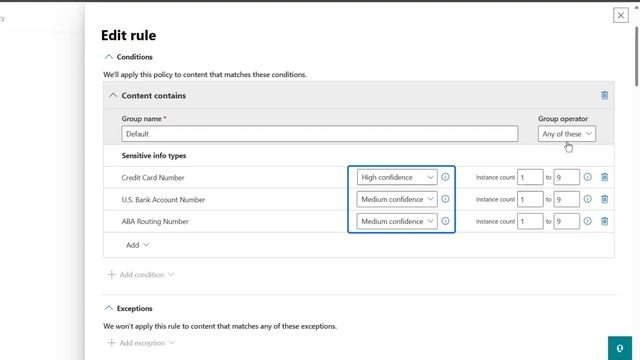Image resolution: width=640 pixels, height=360 pixels.
Task: Click the Group name field
Action: coord(320,134)
